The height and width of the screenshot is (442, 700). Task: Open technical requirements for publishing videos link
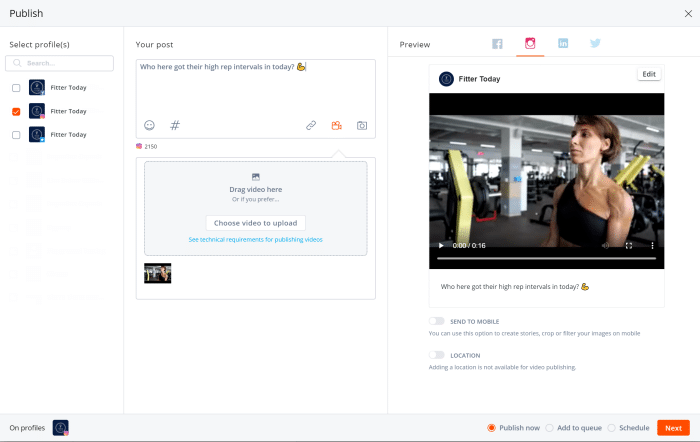(255, 240)
